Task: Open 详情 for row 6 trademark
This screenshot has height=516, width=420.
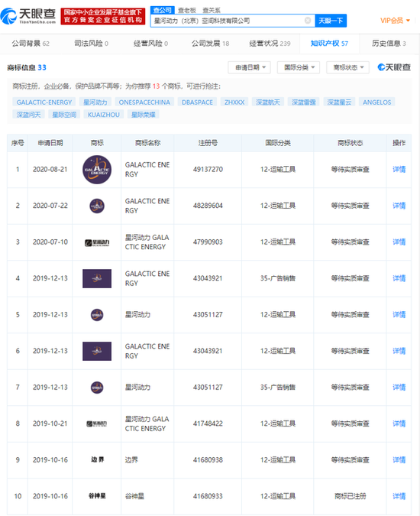Action: 399,351
